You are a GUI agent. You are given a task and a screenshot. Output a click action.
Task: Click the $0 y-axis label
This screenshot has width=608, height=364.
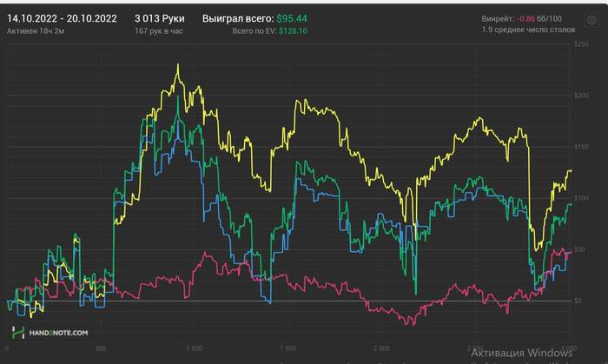578,301
